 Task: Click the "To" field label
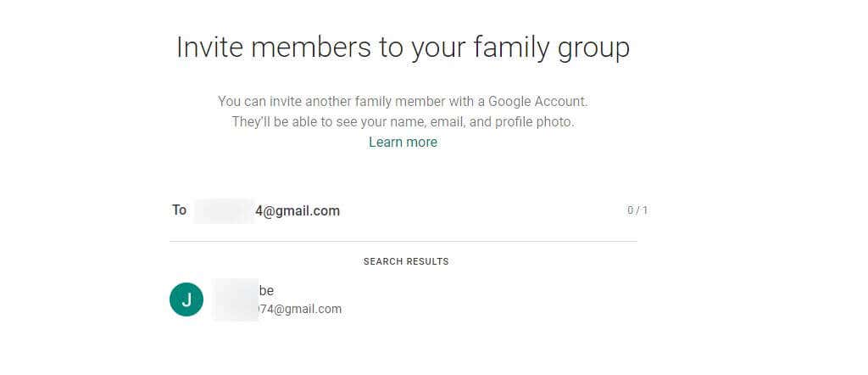click(179, 210)
